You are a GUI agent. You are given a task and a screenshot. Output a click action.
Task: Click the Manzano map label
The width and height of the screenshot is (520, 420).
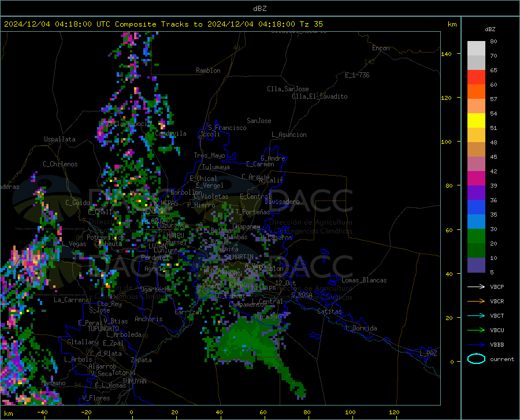click(x=53, y=383)
